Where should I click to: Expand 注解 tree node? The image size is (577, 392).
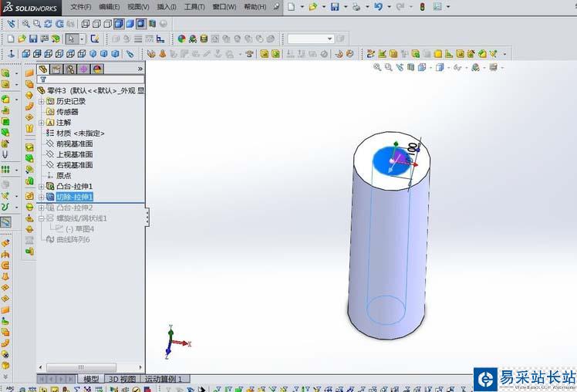[41, 123]
